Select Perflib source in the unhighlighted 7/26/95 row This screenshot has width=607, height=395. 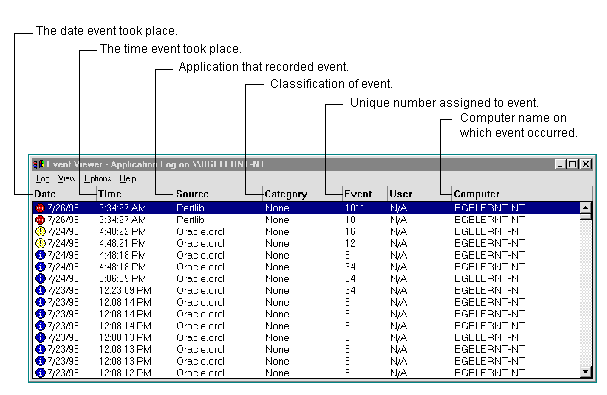(x=190, y=220)
